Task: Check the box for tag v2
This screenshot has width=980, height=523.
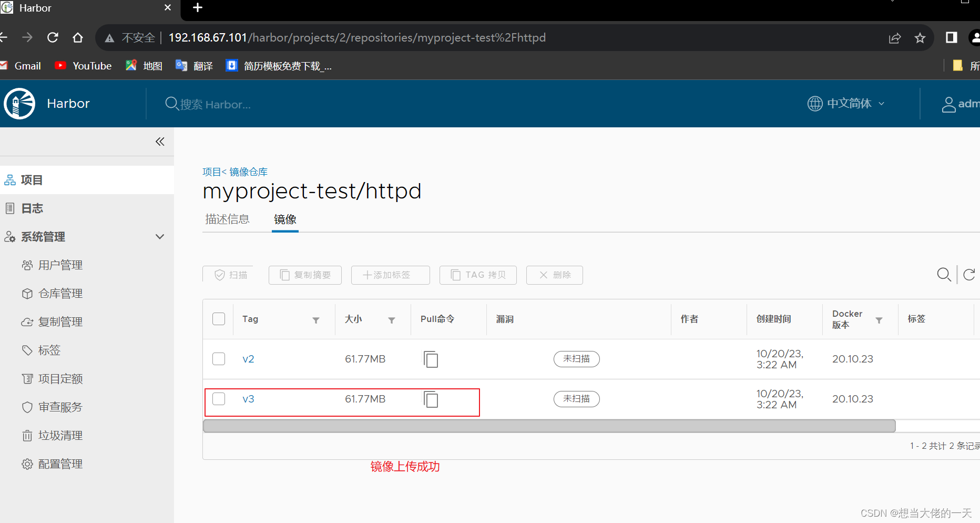Action: tap(219, 359)
